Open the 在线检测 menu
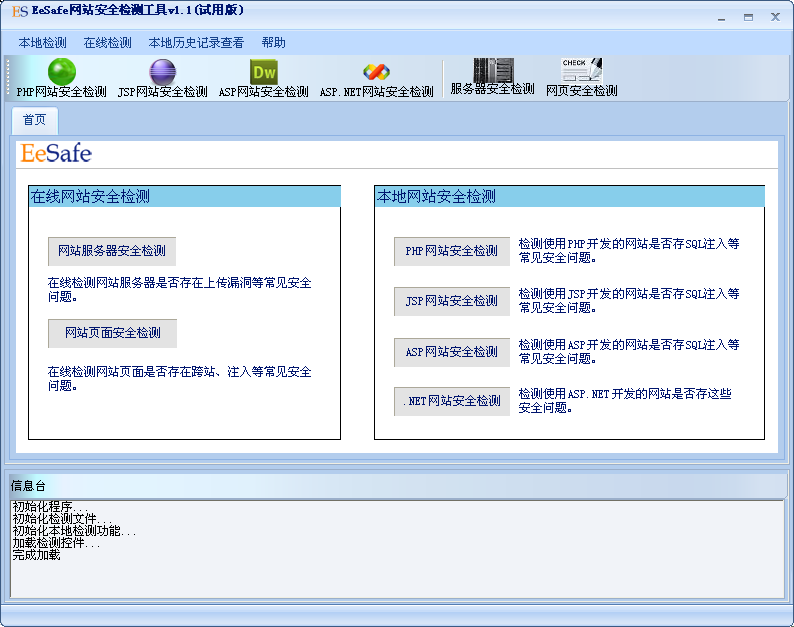 pos(107,43)
